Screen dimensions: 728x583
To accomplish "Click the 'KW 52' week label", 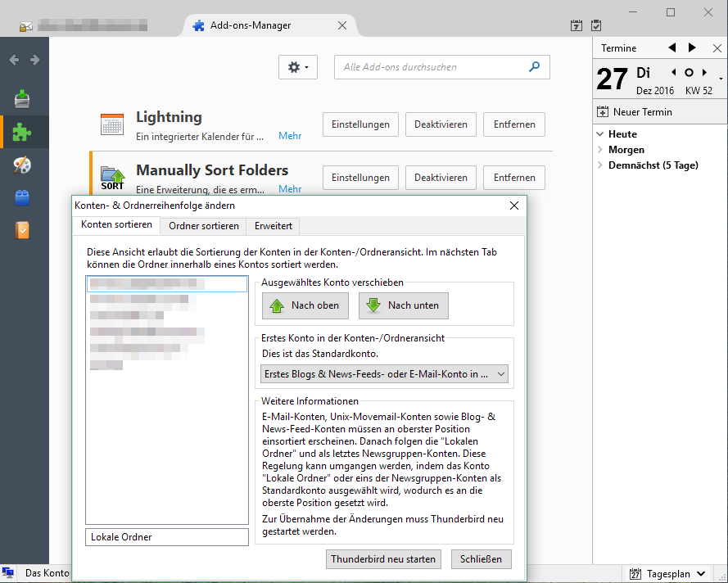I will coord(699,91).
